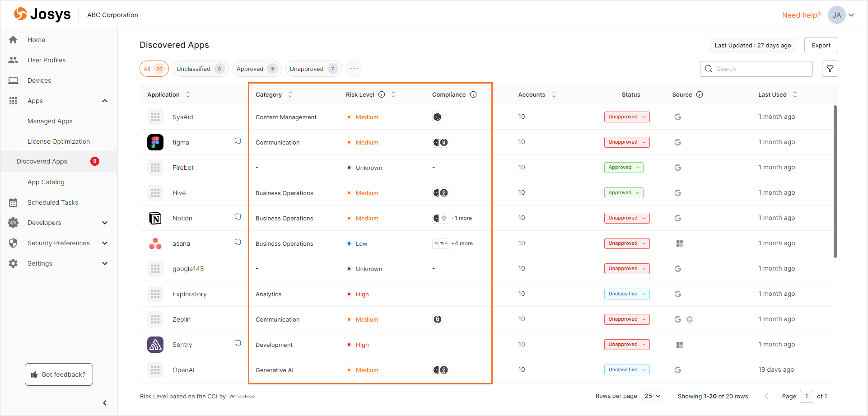
Task: Click the Risk Level info icon
Action: 382,94
